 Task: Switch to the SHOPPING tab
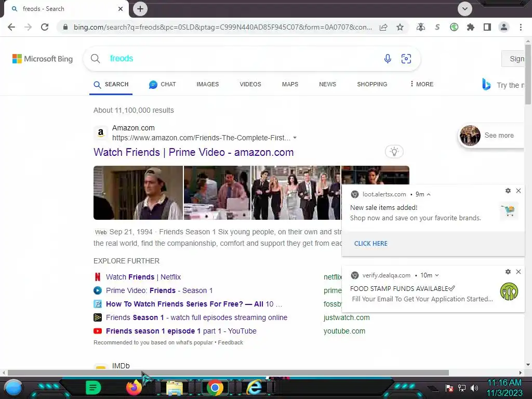point(372,84)
